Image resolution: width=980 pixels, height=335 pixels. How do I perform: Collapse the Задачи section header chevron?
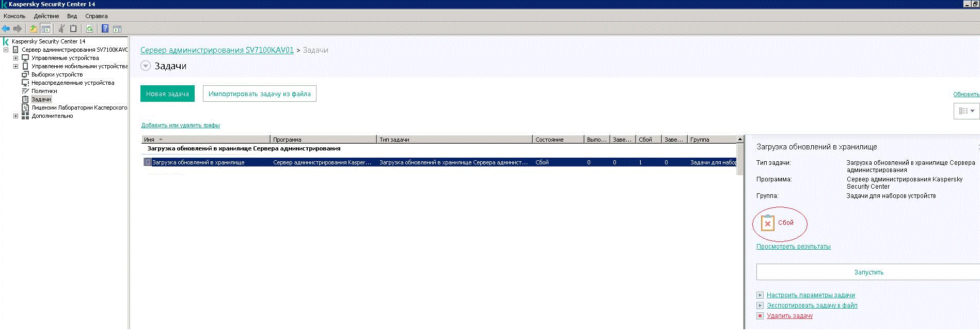(x=146, y=66)
